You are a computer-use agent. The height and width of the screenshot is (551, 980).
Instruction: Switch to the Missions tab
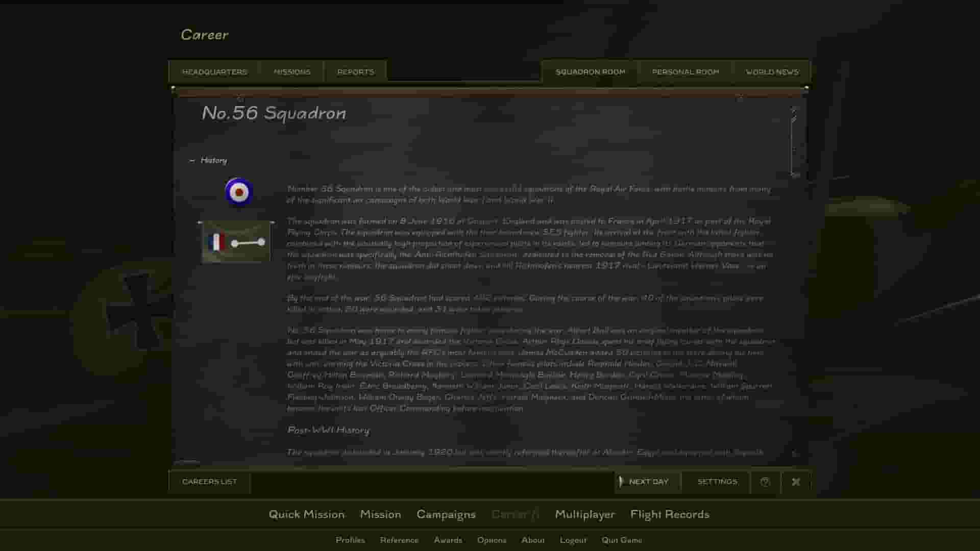[292, 72]
